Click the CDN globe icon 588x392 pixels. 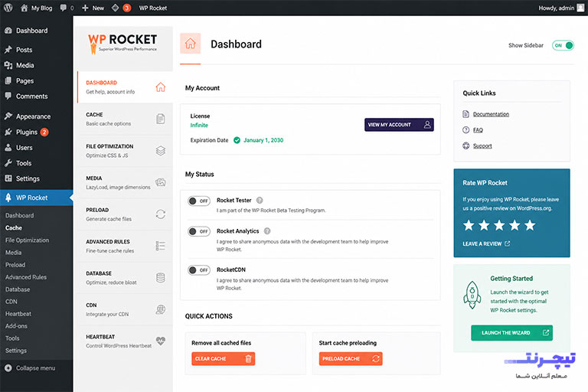[161, 309]
